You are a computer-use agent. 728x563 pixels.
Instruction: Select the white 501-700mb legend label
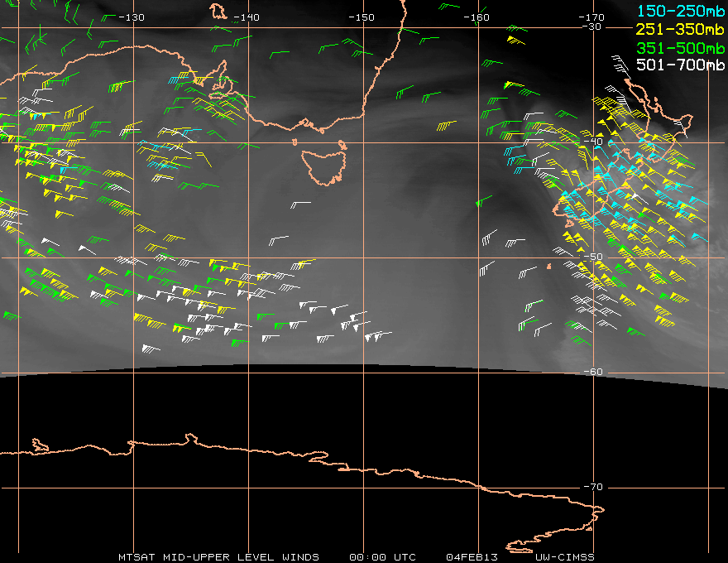pos(680,65)
